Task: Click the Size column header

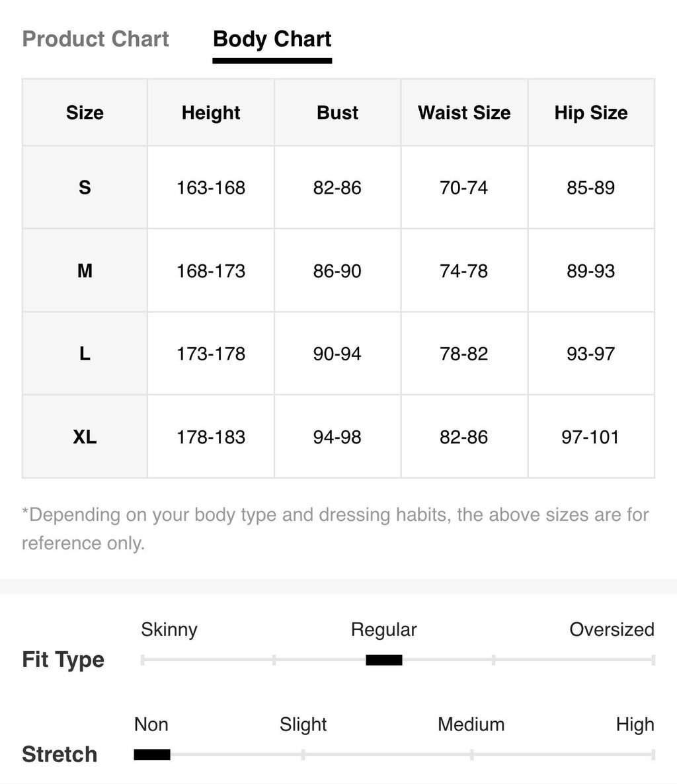Action: click(x=85, y=112)
